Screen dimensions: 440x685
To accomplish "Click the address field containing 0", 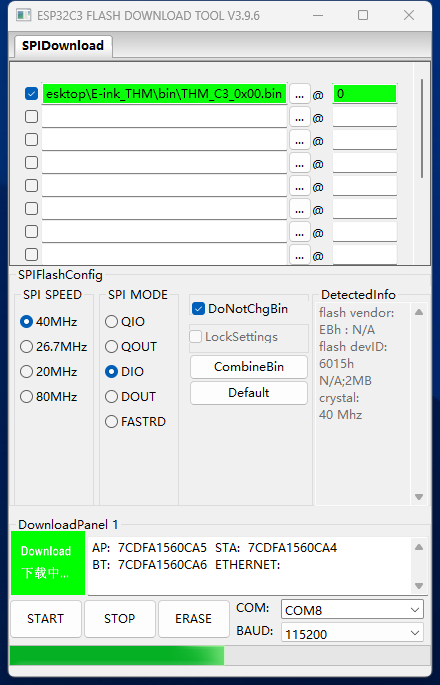I will pos(365,93).
